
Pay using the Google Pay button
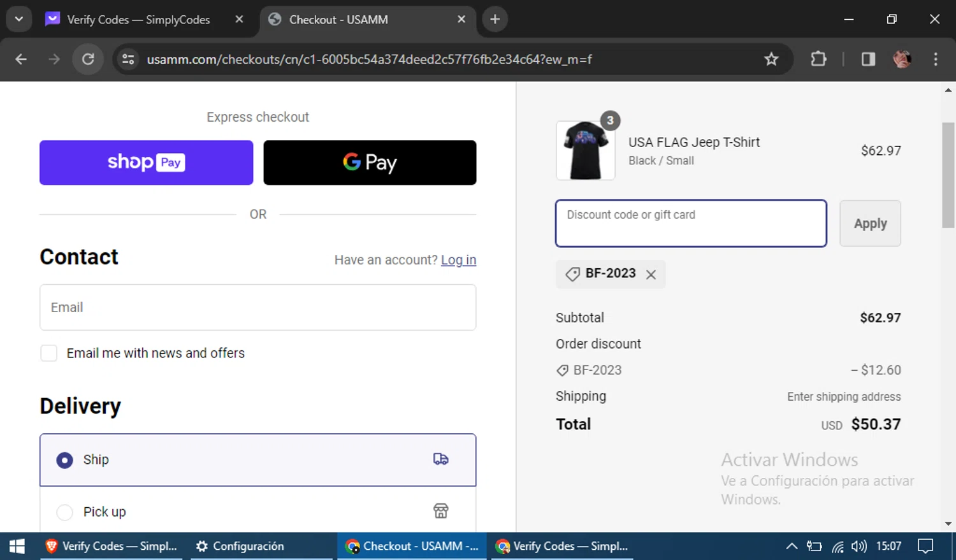click(x=370, y=162)
